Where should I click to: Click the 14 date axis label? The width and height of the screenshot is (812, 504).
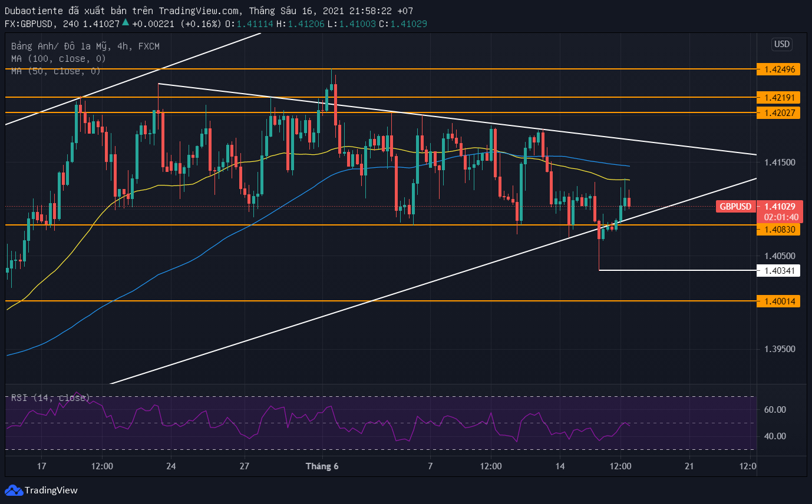(x=560, y=466)
